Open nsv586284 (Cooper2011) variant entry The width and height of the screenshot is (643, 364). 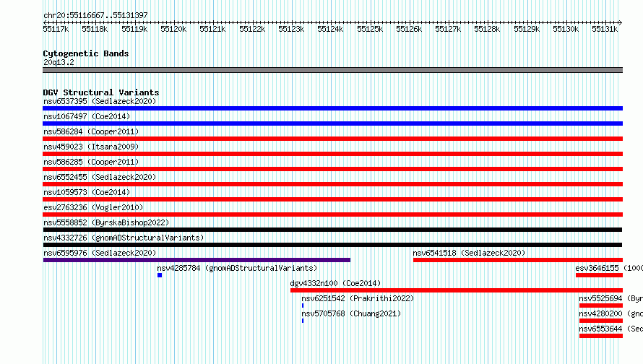91,131
